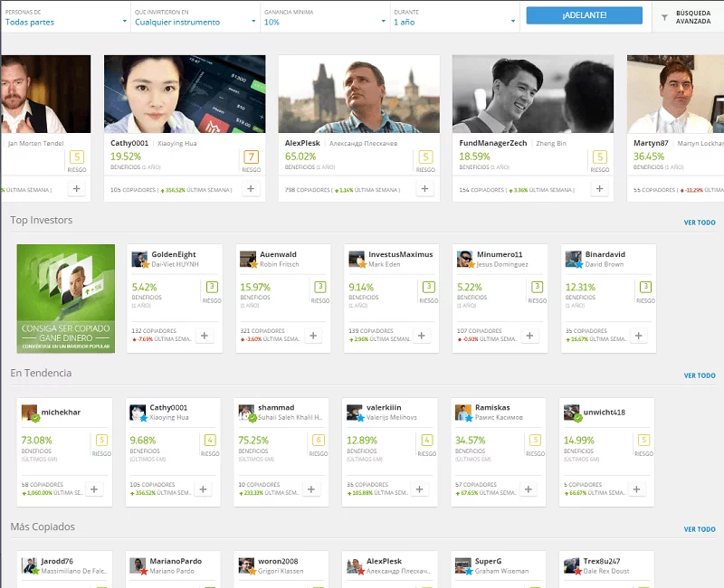The image size is (724, 588).
Task: Copy Binardavid with plus button
Action: coord(639,336)
